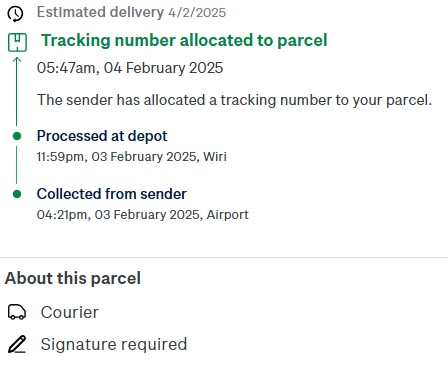Click the Processed at depot event title
This screenshot has width=448, height=365.
(102, 136)
